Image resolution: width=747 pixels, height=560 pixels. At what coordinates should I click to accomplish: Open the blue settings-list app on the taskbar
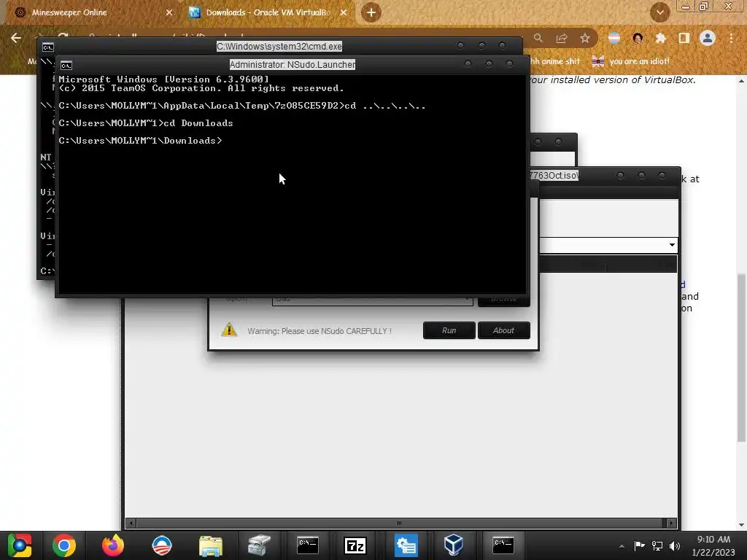point(406,545)
